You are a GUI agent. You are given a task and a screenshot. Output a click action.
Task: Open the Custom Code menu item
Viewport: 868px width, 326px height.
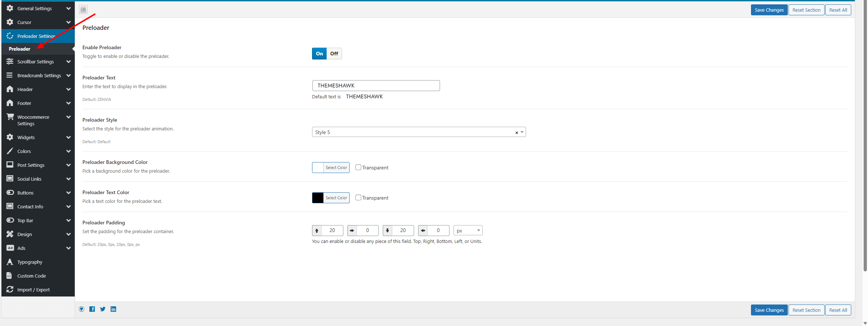(x=32, y=276)
